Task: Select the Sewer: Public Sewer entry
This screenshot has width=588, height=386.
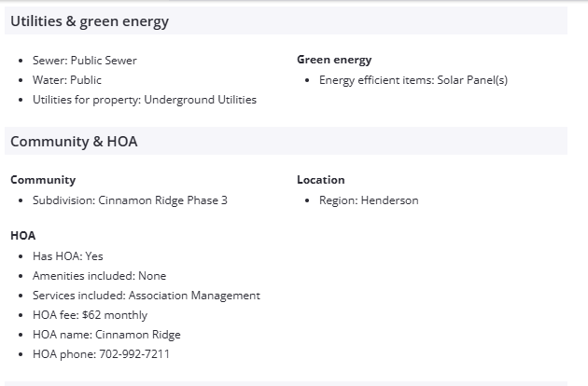Action: 84,61
